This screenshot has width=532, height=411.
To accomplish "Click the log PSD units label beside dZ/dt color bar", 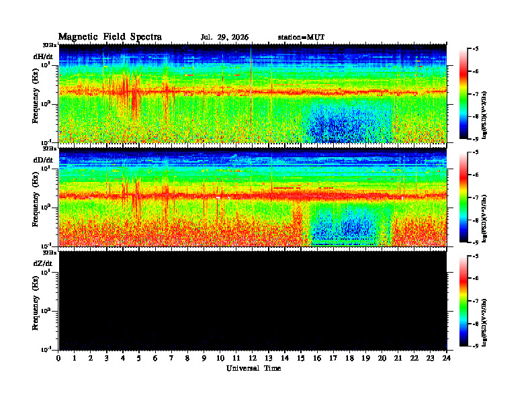I will (485, 322).
